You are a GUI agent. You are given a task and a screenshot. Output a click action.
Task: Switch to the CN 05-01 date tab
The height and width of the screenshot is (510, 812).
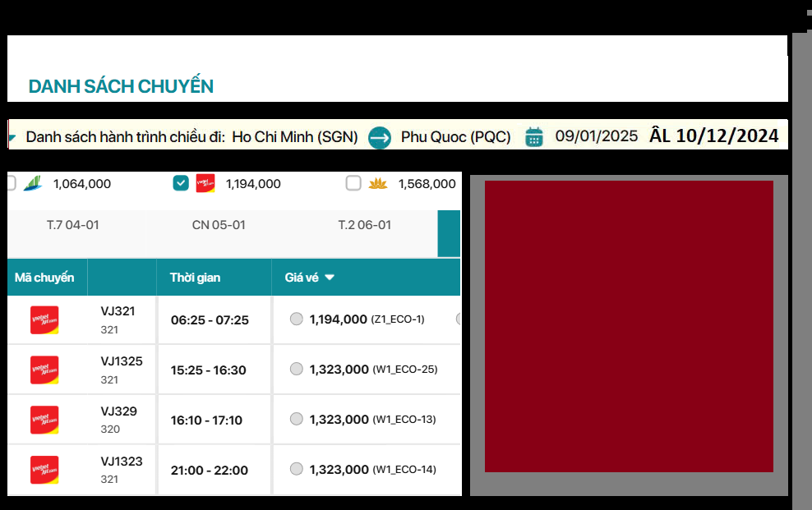[219, 225]
